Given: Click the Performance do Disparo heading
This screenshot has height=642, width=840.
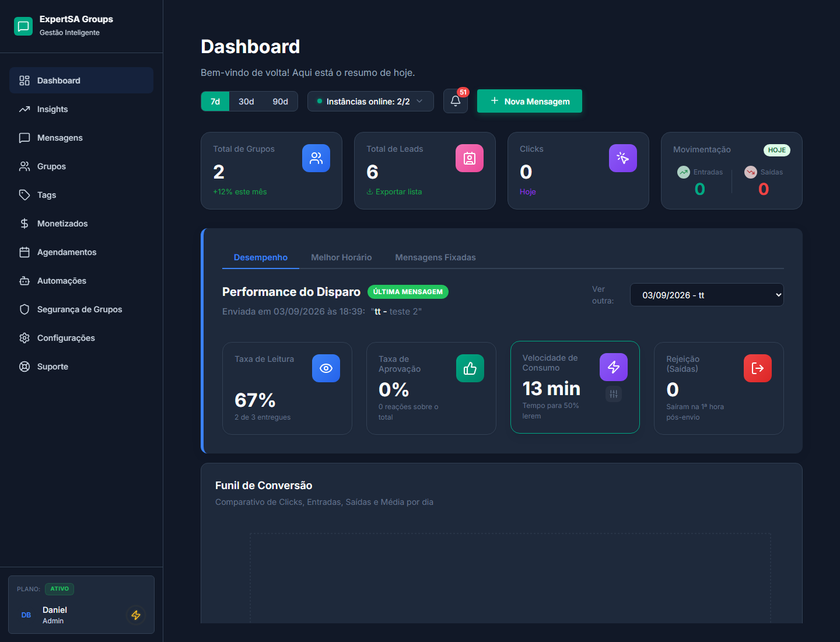Looking at the screenshot, I should pyautogui.click(x=291, y=292).
